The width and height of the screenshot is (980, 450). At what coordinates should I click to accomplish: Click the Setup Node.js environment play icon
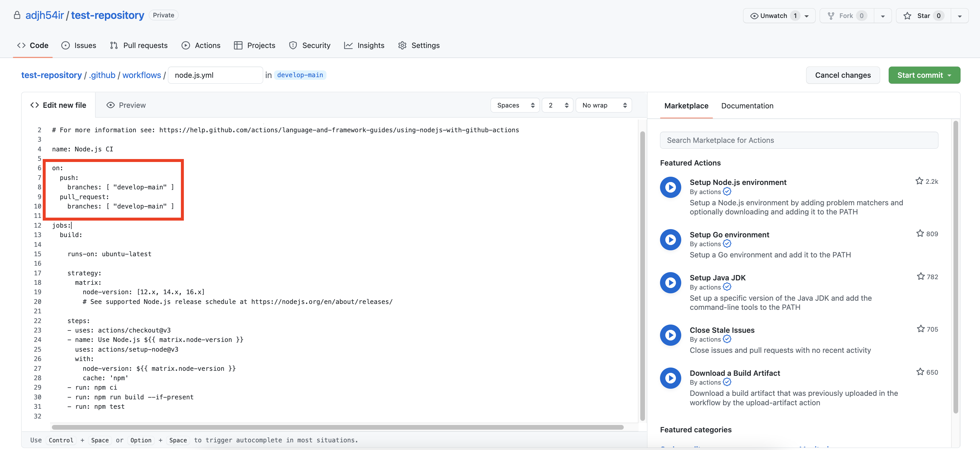pyautogui.click(x=670, y=187)
